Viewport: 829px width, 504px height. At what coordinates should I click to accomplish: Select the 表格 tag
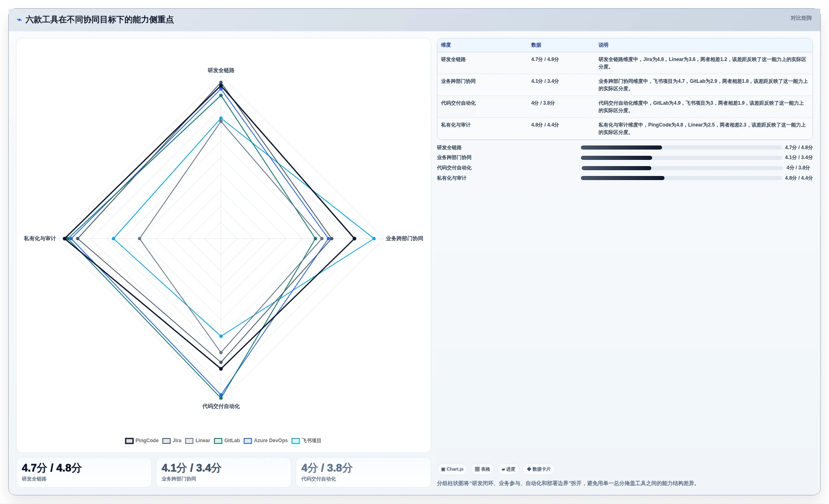click(x=482, y=469)
